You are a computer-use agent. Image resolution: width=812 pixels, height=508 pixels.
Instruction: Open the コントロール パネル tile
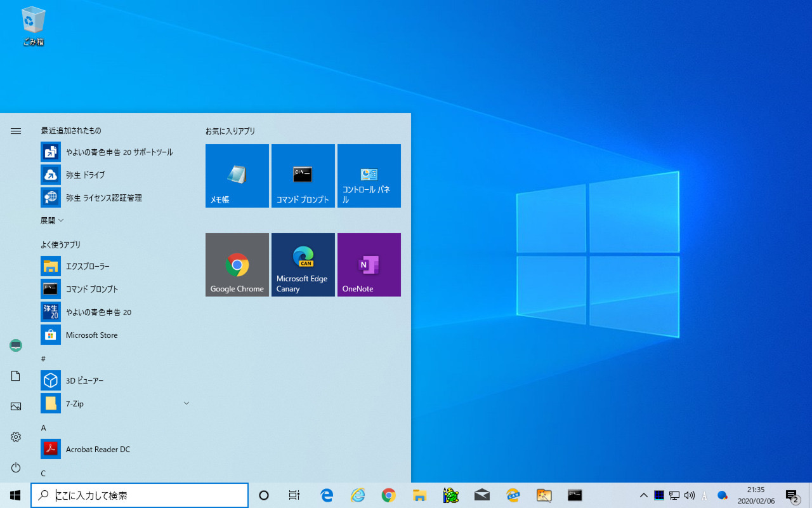pos(369,176)
